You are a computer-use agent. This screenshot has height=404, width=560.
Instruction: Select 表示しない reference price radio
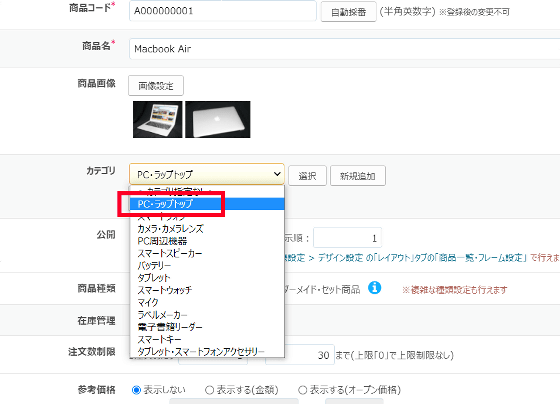tap(136, 390)
